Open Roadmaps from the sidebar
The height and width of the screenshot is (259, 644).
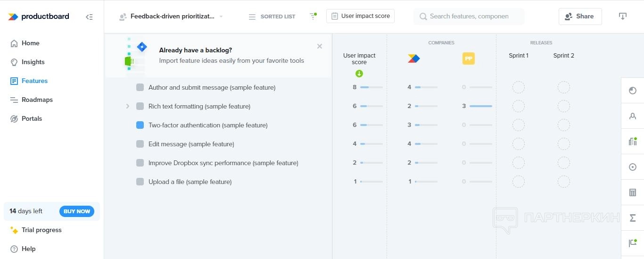point(37,100)
